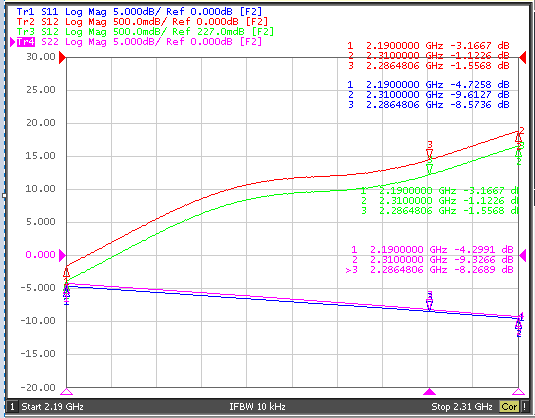Click the magenta stop-frequency triangle at bottom right
Viewport: 535px width, 418px height.
pyautogui.click(x=519, y=391)
